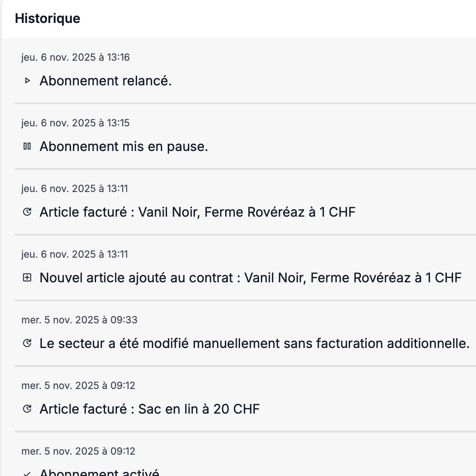Image resolution: width=476 pixels, height=476 pixels.
Task: Click the play icon beside Abonnement relancé
Action: [x=27, y=81]
